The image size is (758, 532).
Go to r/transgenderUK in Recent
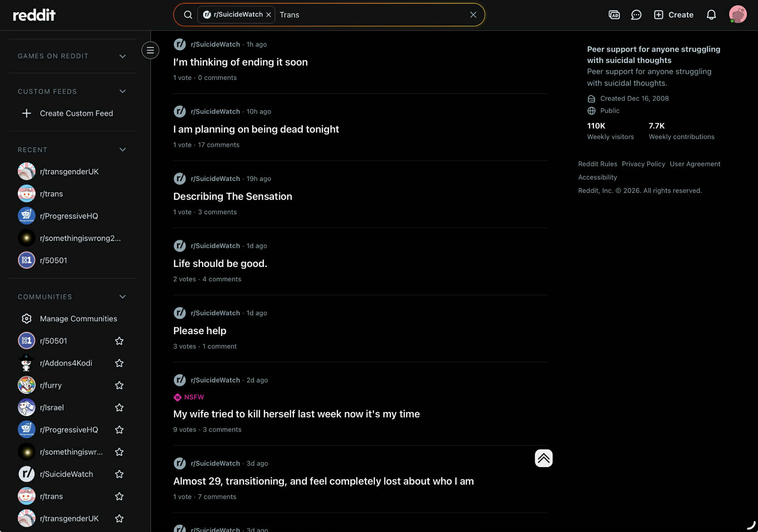pos(69,172)
